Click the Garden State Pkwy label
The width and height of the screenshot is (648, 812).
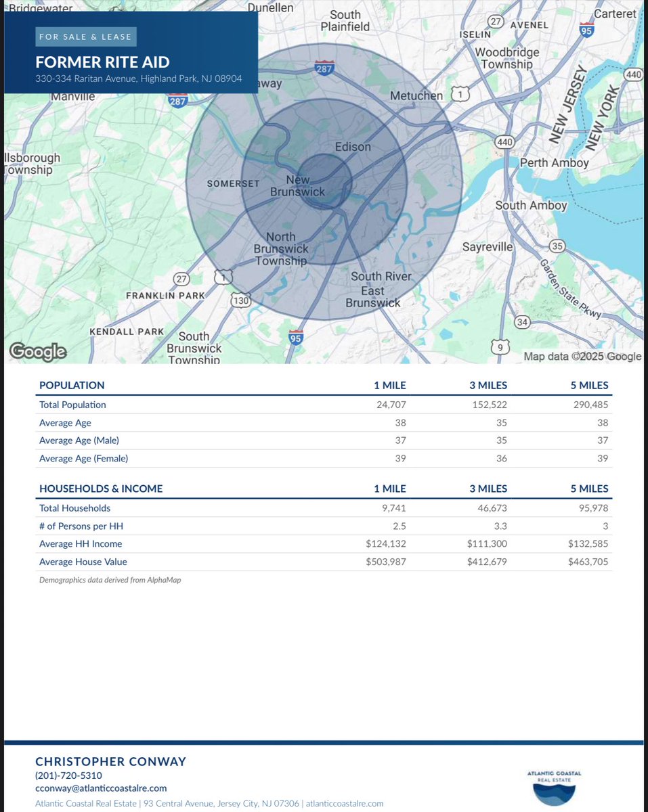(x=570, y=290)
